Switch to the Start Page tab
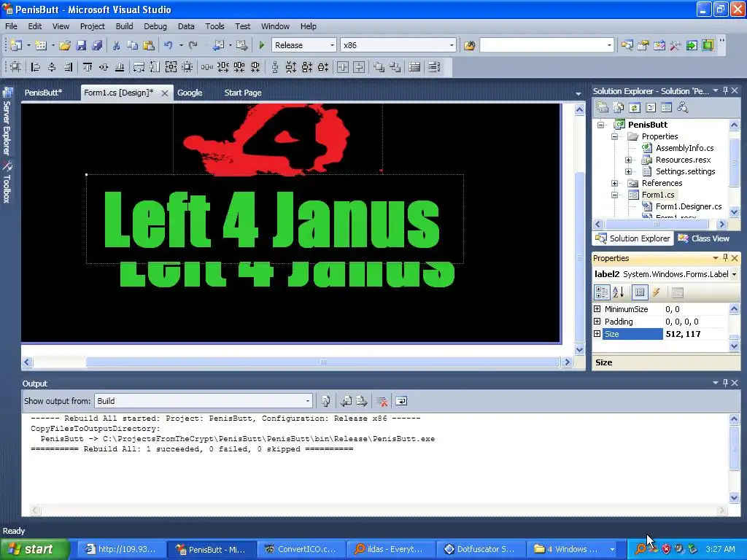 tap(243, 93)
